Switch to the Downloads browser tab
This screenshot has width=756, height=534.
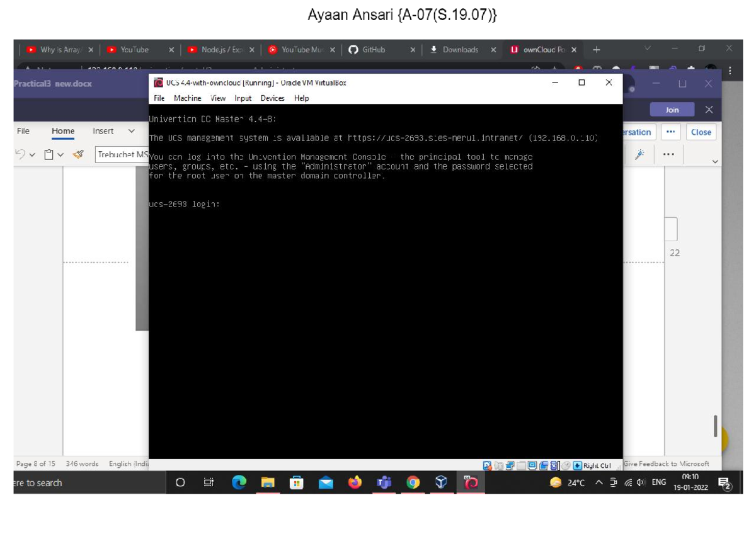(459, 50)
